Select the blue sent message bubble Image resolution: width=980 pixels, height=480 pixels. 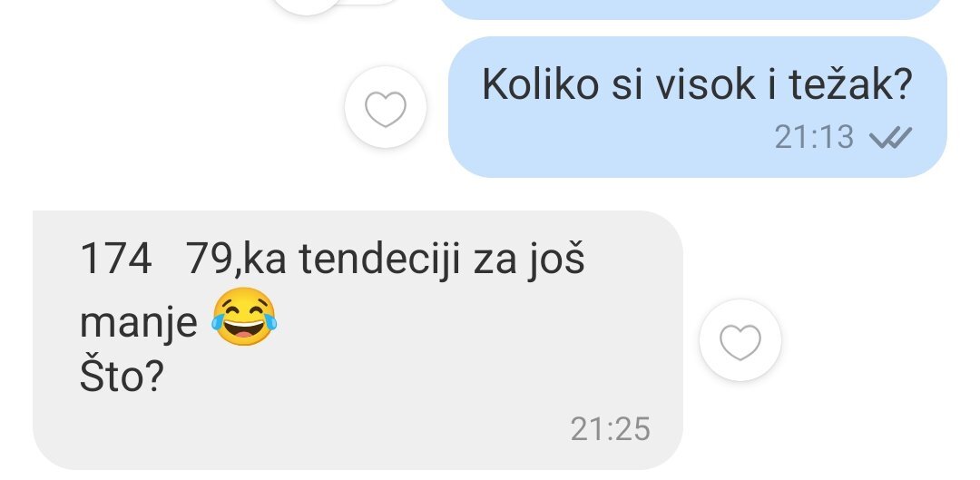click(x=698, y=107)
